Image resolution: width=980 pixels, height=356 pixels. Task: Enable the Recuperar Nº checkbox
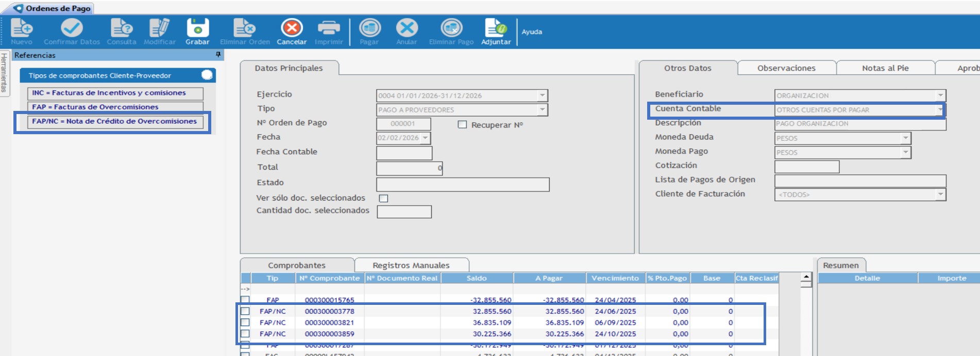[x=462, y=125]
